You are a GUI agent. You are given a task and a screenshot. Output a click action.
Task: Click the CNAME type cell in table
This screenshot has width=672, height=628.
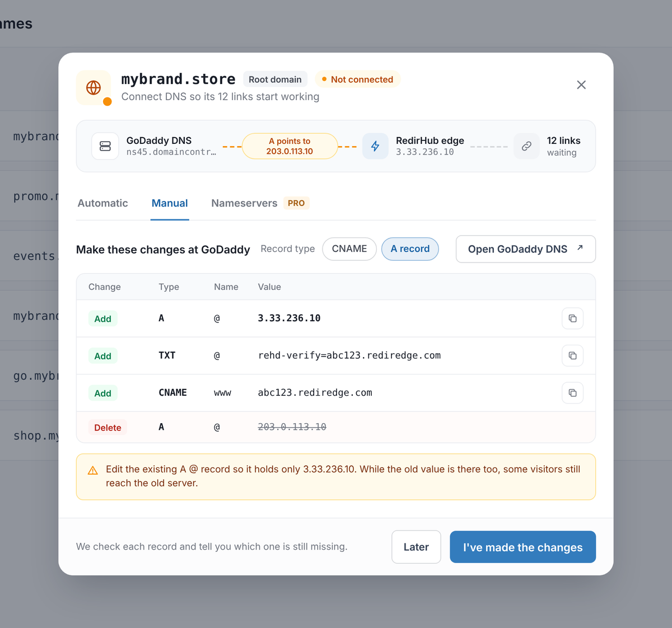pos(172,392)
